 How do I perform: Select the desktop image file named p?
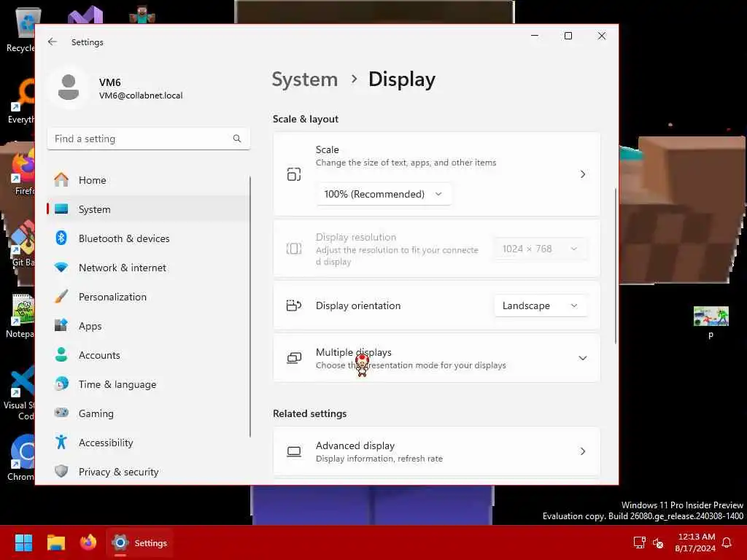(711, 322)
